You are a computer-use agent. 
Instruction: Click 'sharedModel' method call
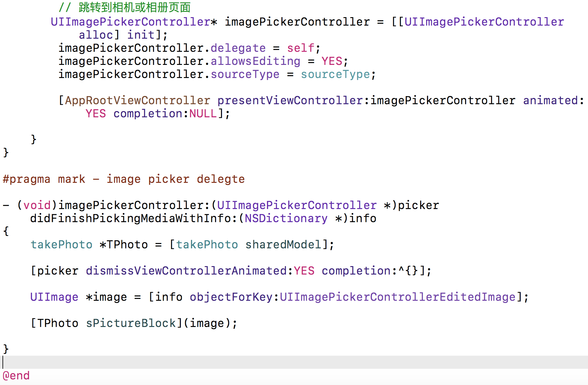tap(283, 245)
